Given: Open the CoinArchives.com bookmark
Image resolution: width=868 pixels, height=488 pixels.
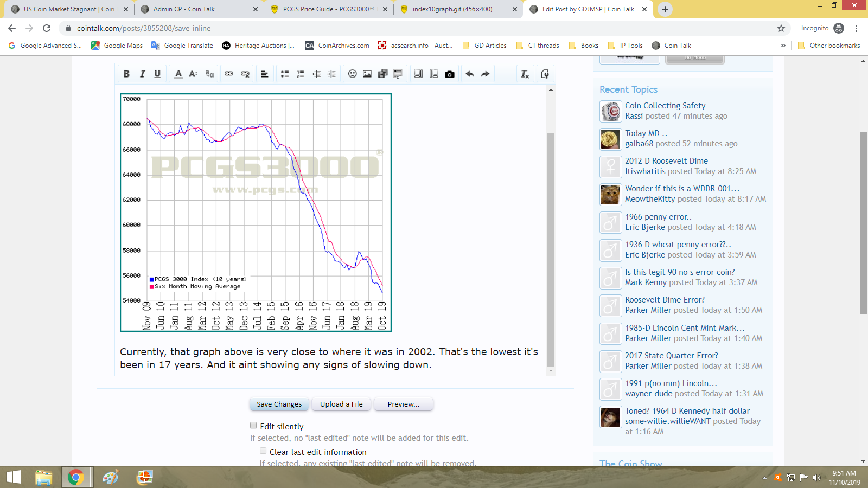Looking at the screenshot, I should (337, 46).
